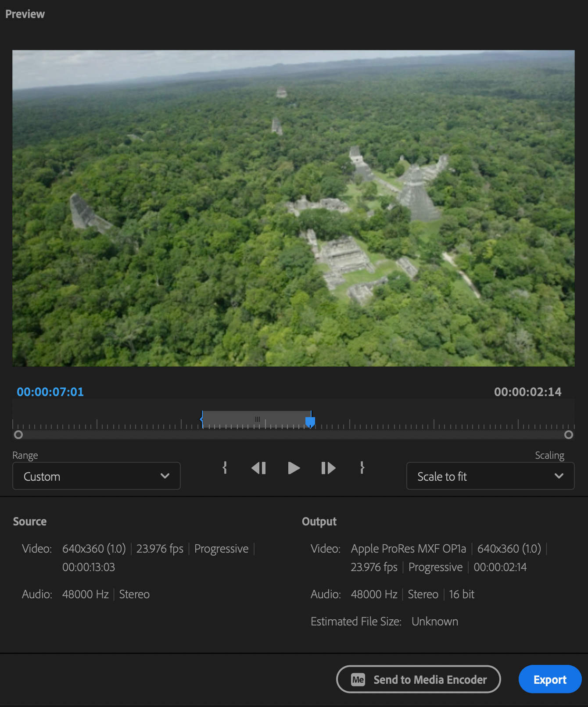
Task: Click the Preview panel title
Action: 25,14
